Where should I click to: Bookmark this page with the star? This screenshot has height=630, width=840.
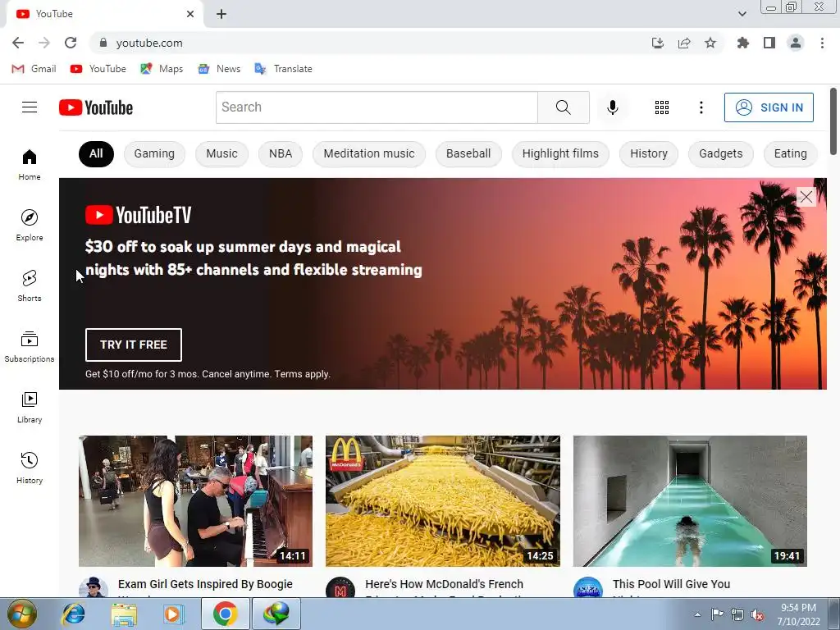point(710,43)
